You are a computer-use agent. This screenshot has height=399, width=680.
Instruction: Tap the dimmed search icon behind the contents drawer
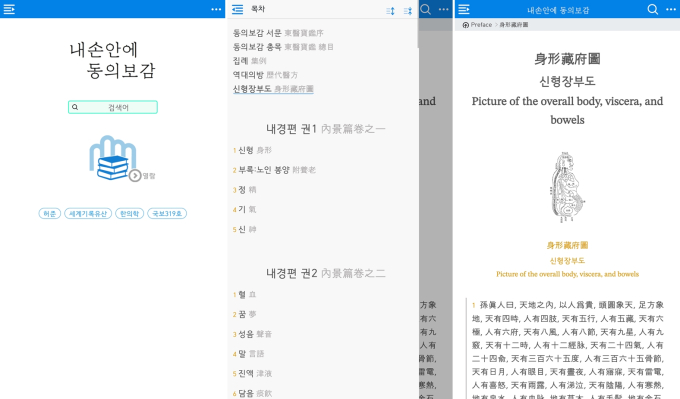(426, 9)
